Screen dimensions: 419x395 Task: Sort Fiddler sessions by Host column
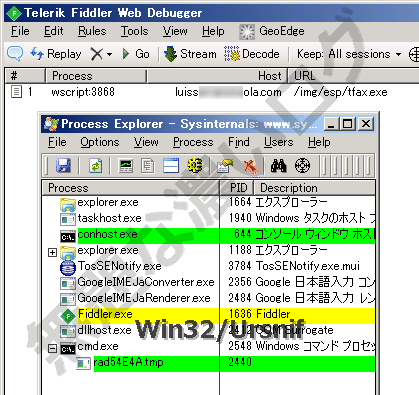click(x=217, y=76)
